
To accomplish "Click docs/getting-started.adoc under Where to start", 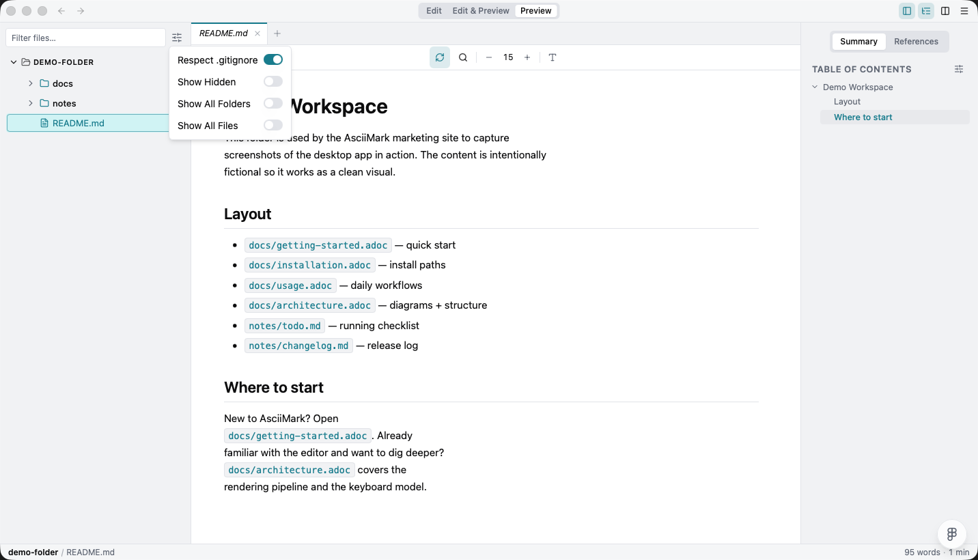I will [297, 436].
